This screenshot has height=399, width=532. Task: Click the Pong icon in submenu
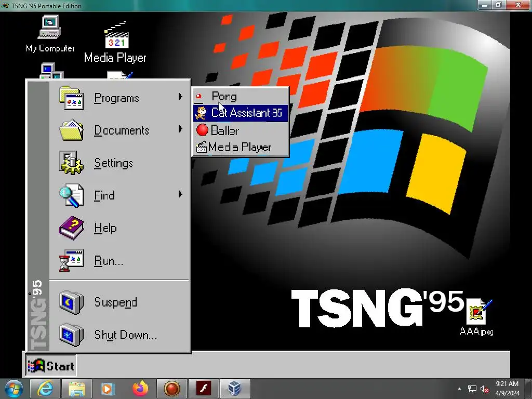[199, 97]
